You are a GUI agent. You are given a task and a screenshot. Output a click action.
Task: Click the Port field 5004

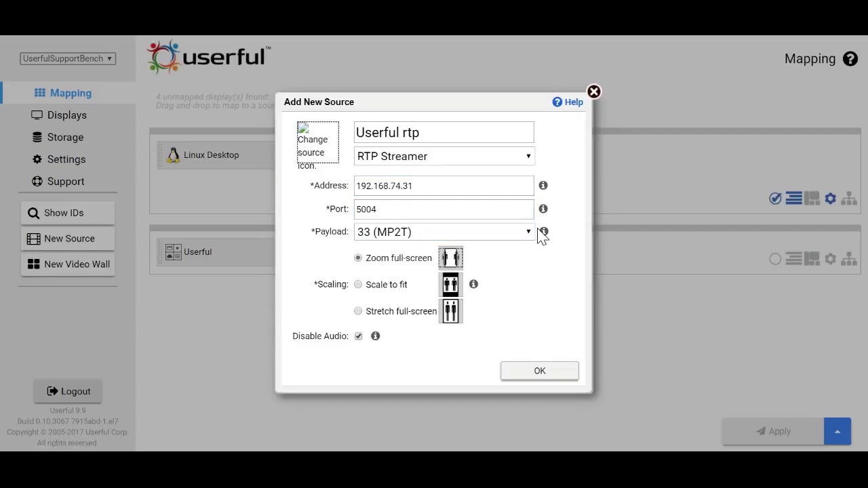[443, 209]
